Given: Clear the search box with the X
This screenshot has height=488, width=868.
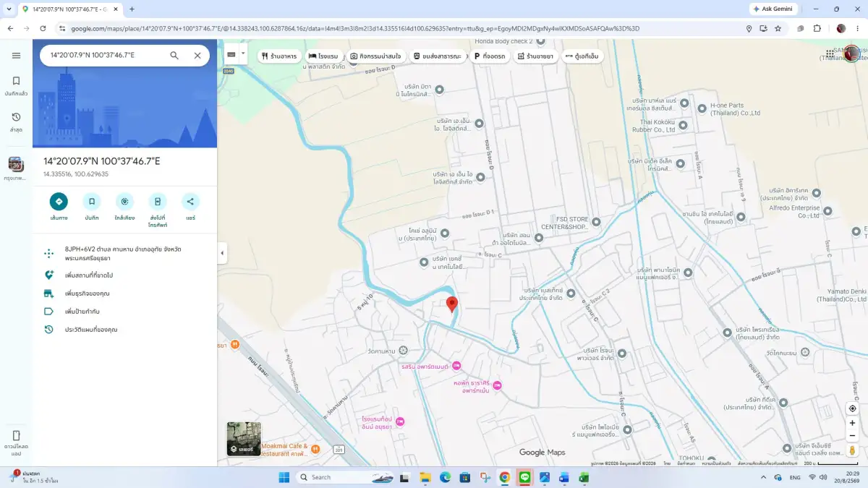Looking at the screenshot, I should [197, 56].
